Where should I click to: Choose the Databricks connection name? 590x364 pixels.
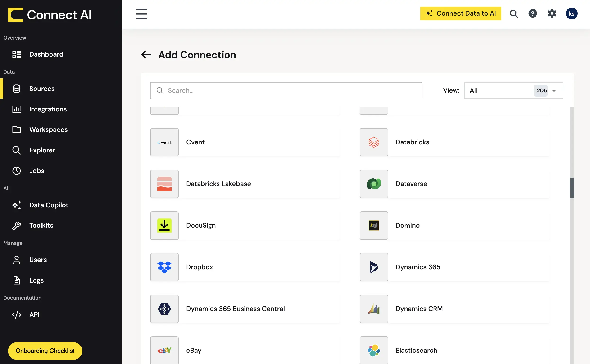(x=412, y=142)
